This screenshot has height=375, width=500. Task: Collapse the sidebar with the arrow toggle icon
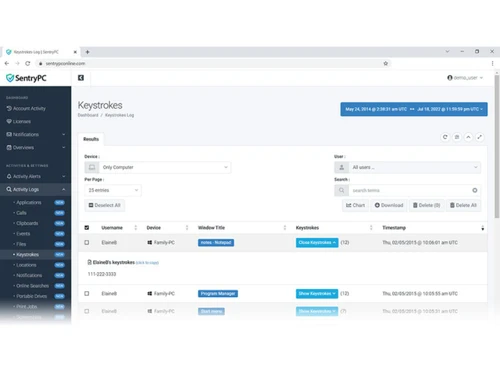coord(81,78)
